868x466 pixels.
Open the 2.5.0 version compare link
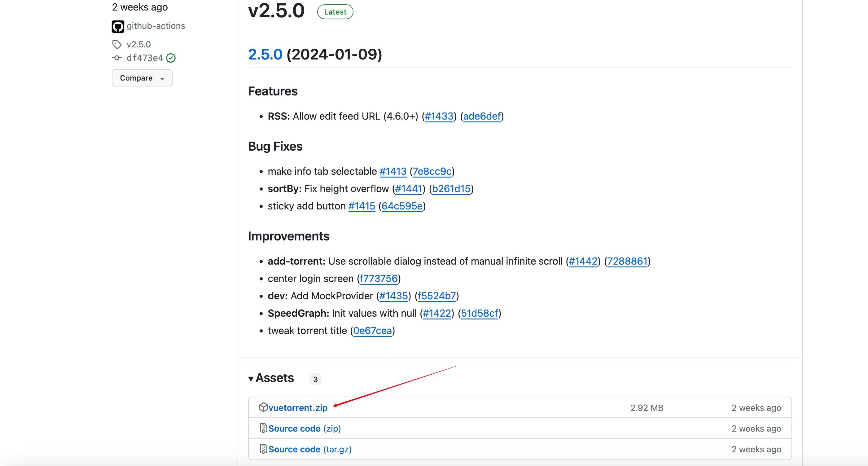pos(265,54)
